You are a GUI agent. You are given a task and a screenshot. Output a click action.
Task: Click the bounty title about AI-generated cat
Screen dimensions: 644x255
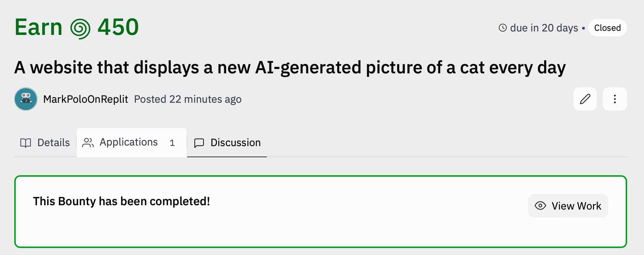point(290,68)
